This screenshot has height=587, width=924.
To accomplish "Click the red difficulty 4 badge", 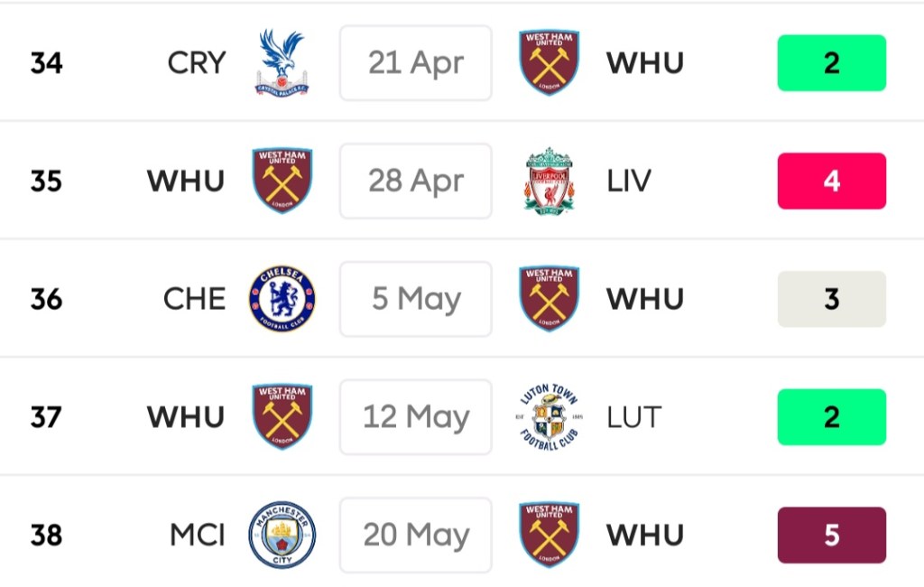I will point(831,181).
